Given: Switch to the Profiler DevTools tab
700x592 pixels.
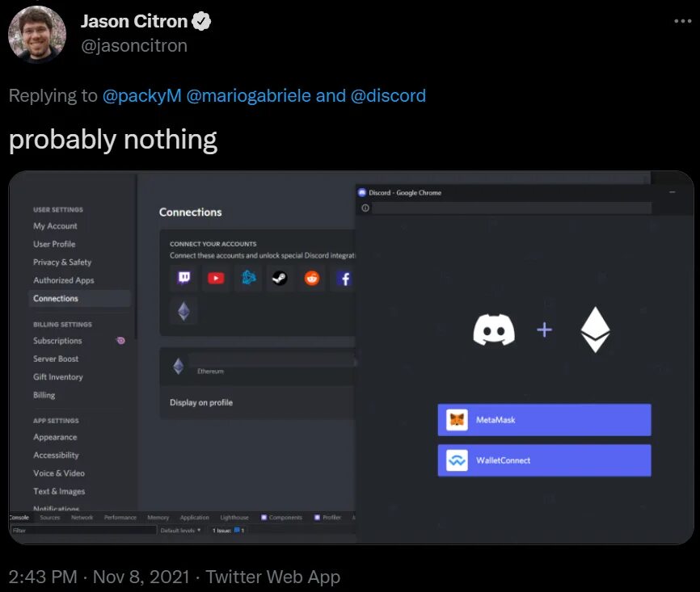Looking at the screenshot, I should pos(327,518).
